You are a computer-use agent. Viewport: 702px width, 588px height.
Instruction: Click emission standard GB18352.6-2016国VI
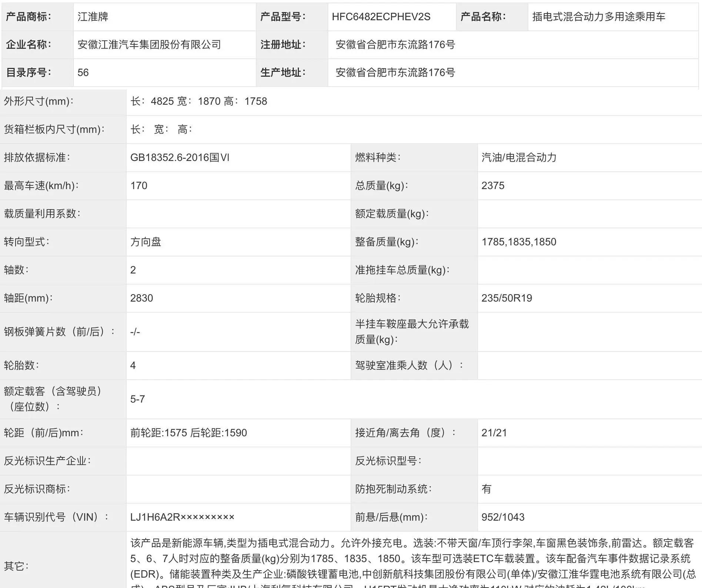pyautogui.click(x=180, y=158)
